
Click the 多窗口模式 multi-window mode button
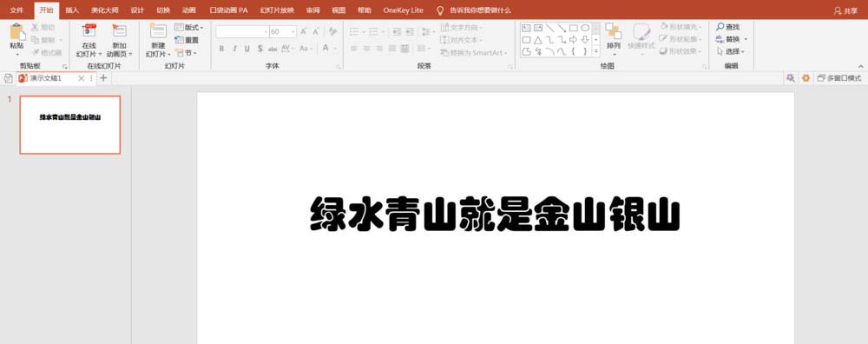click(839, 78)
